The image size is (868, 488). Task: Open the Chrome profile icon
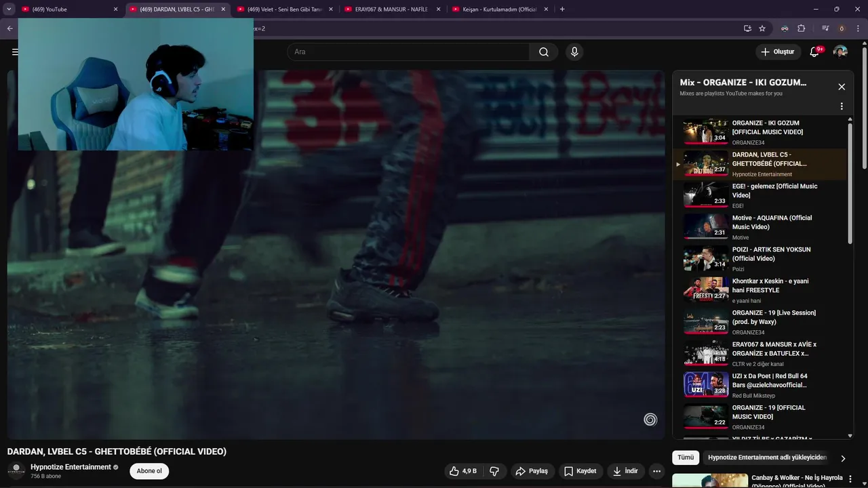coord(842,28)
